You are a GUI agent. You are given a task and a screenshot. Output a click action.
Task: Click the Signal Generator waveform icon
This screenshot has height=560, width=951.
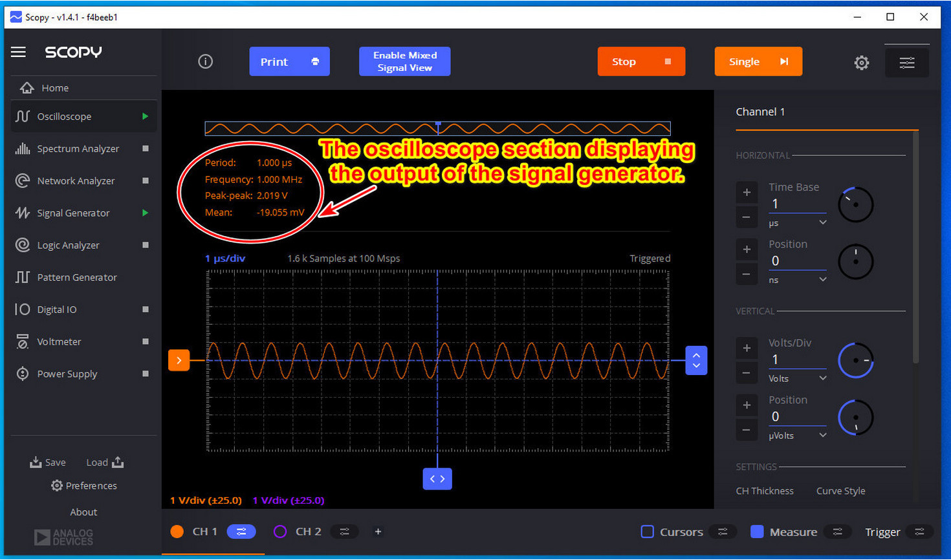pos(23,213)
